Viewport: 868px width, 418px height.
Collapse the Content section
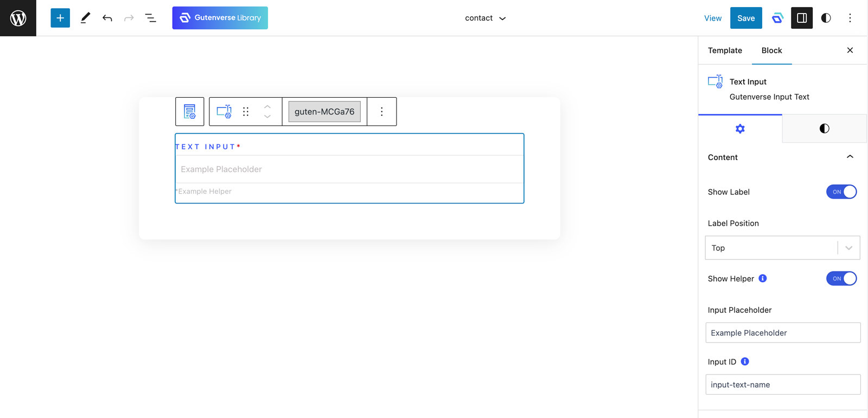click(782, 157)
